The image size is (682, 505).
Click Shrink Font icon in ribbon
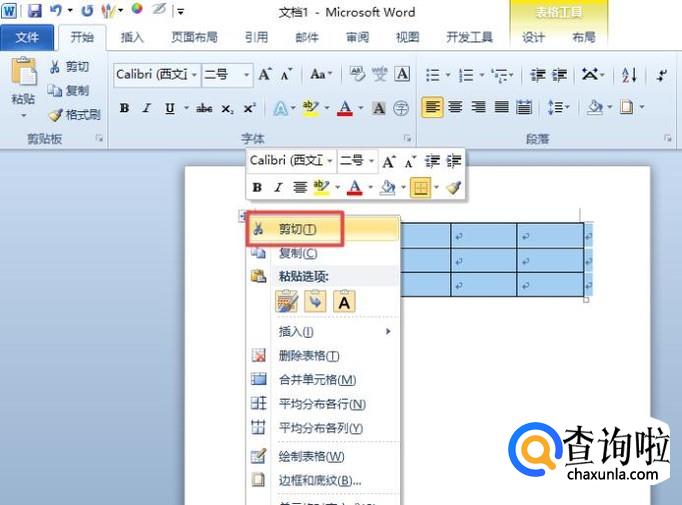pyautogui.click(x=286, y=74)
